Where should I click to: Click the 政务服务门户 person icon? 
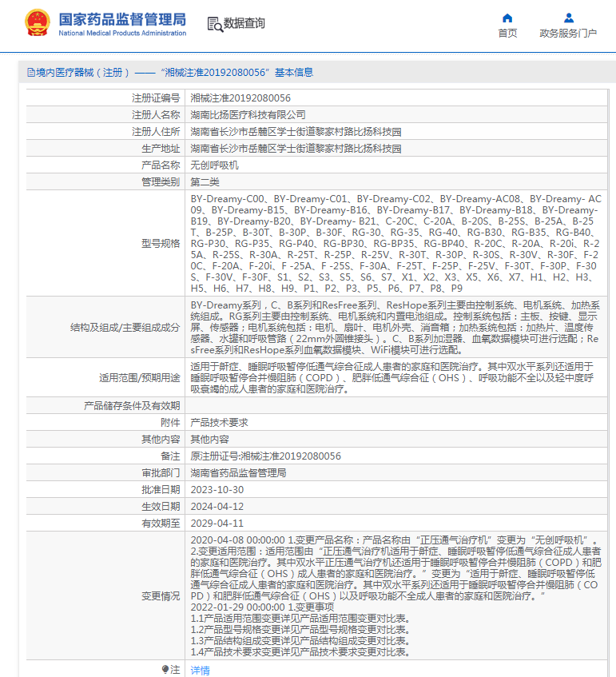[x=568, y=18]
